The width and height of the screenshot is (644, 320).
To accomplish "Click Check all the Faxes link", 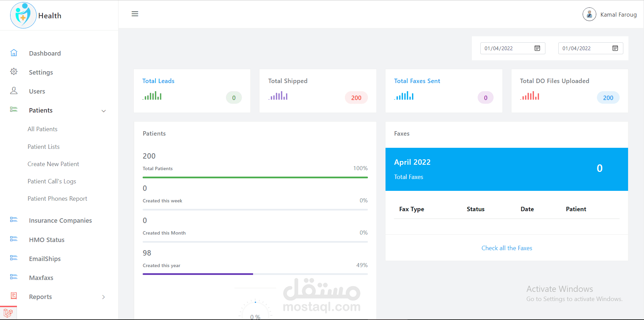I will [507, 248].
